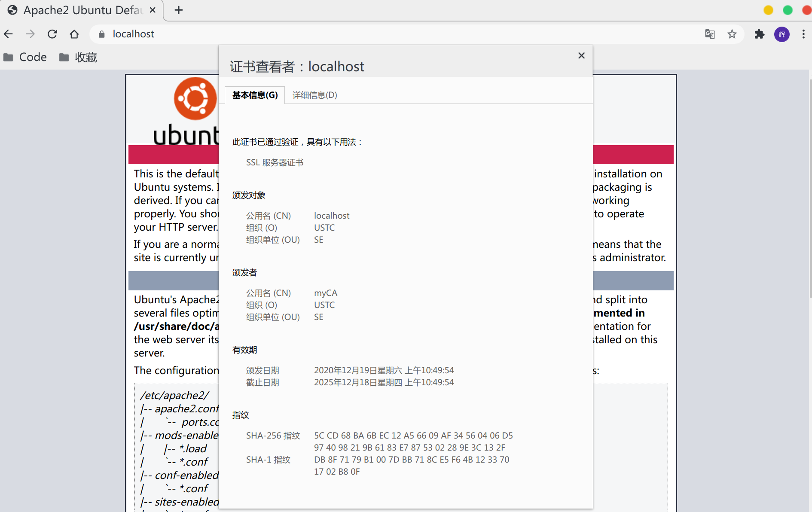Viewport: 812px width, 512px height.
Task: Click the 颁发者 section heading
Action: point(244,272)
